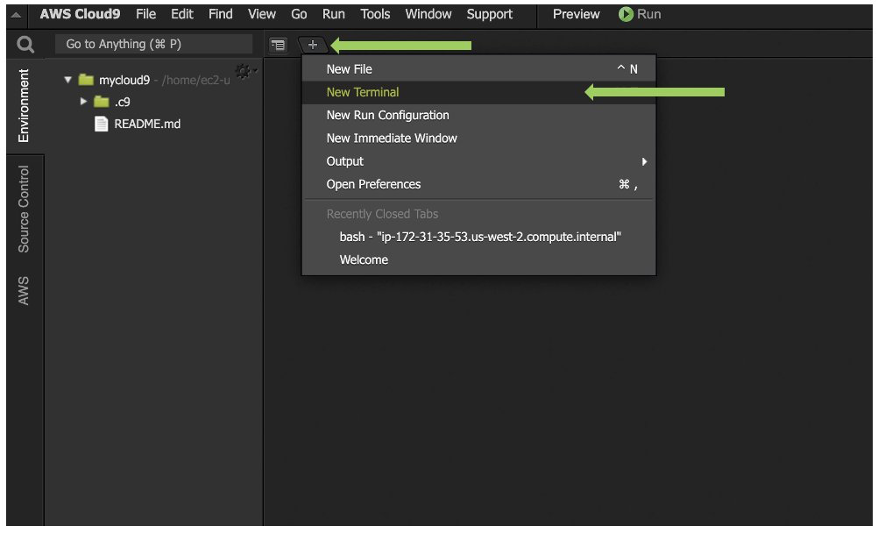Reopen the closed Welcome tab
Image resolution: width=879 pixels, height=533 pixels.
click(x=479, y=260)
